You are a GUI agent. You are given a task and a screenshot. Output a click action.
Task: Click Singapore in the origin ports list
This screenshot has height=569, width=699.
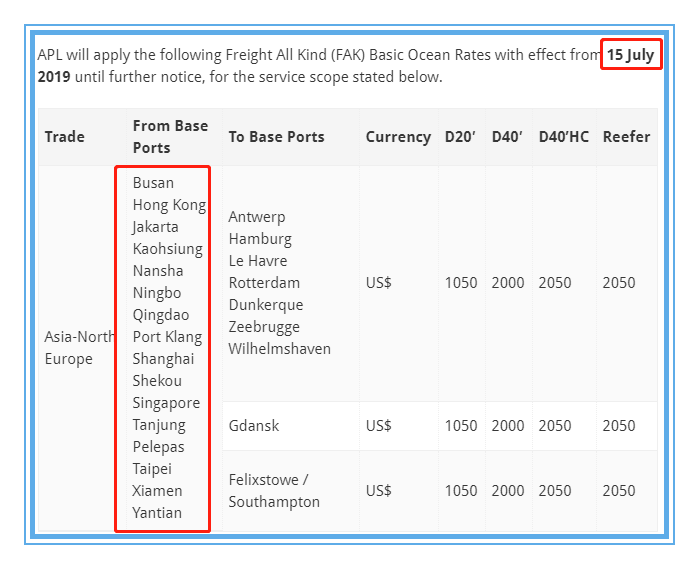point(166,403)
